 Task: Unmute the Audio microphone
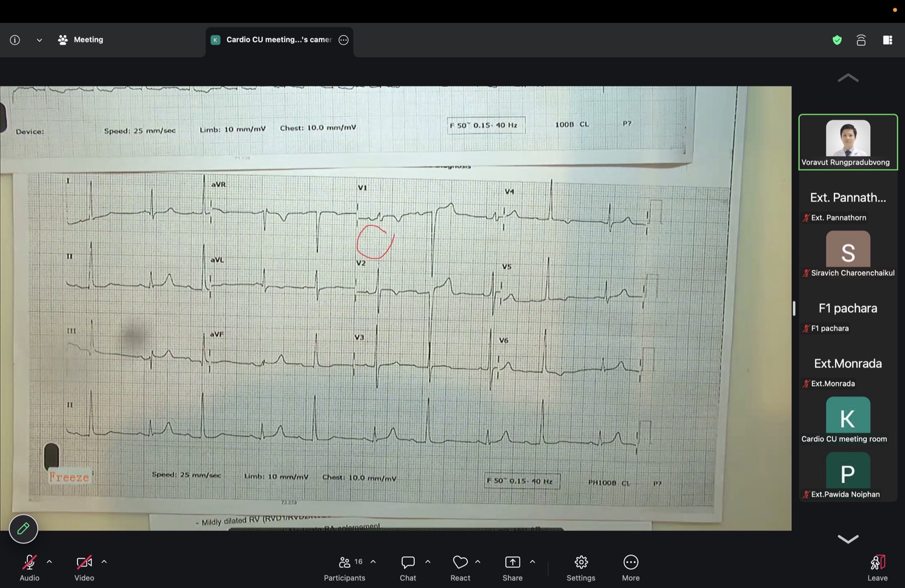coord(29,568)
